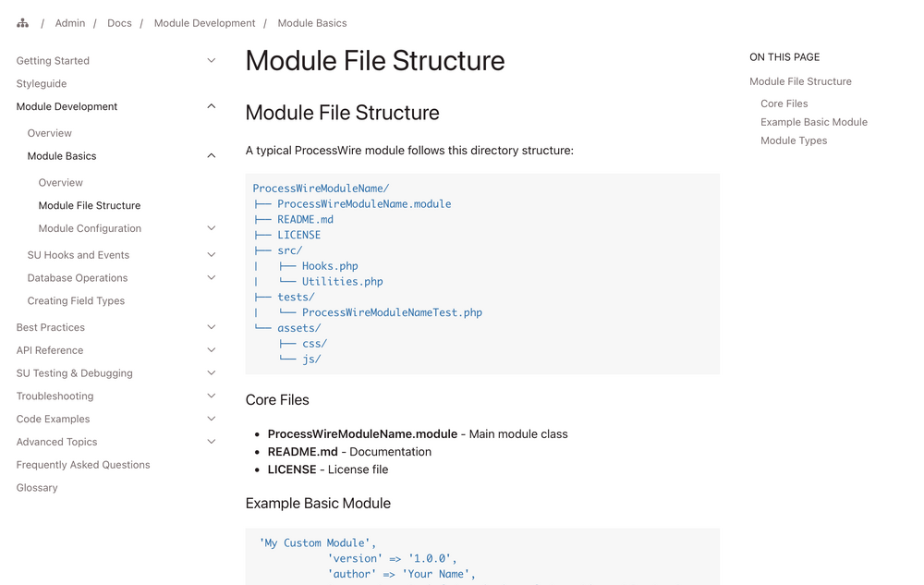Select Module File Structure sidebar item
The height and width of the screenshot is (585, 924).
click(x=90, y=205)
